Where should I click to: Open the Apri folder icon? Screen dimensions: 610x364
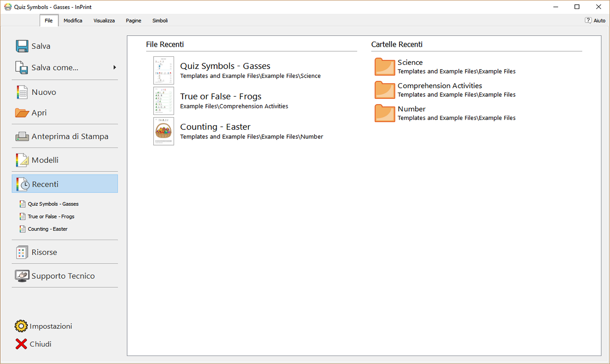click(22, 113)
